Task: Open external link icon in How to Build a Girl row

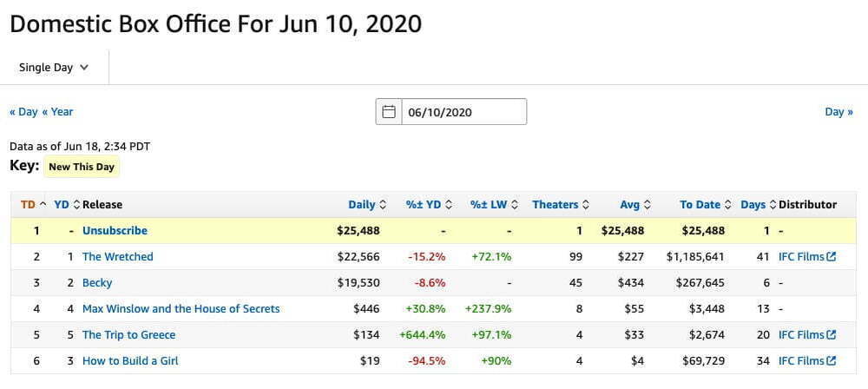Action: pyautogui.click(x=832, y=361)
